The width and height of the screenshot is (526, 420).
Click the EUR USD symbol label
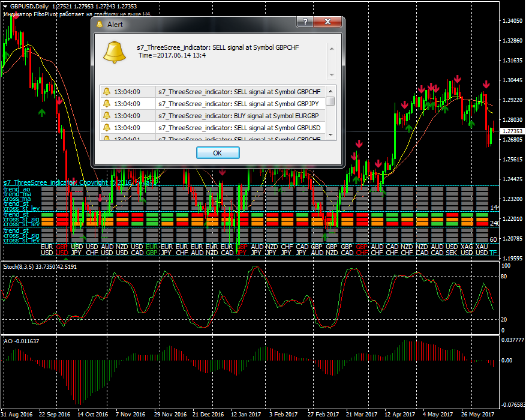pyautogui.click(x=47, y=250)
